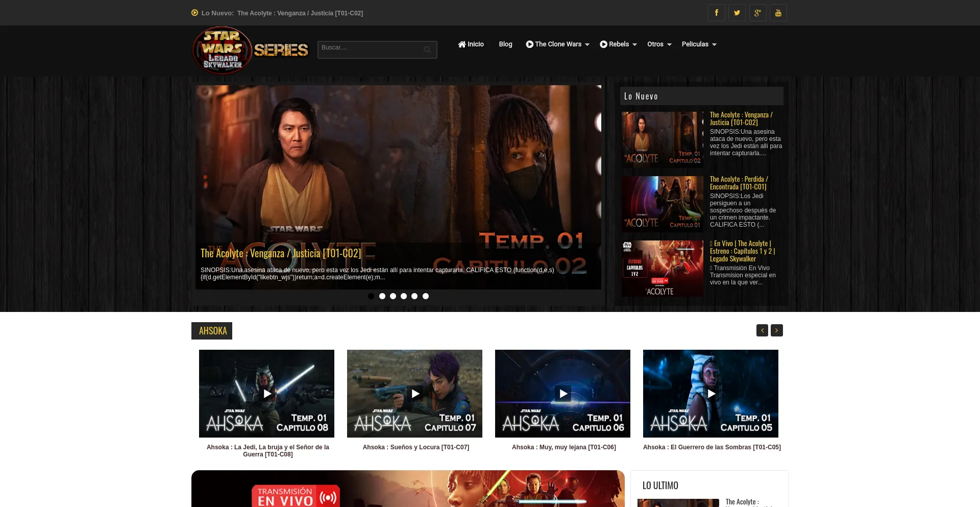
Task: Click the Star Wars Legado Skywalker logo
Action: 250,51
